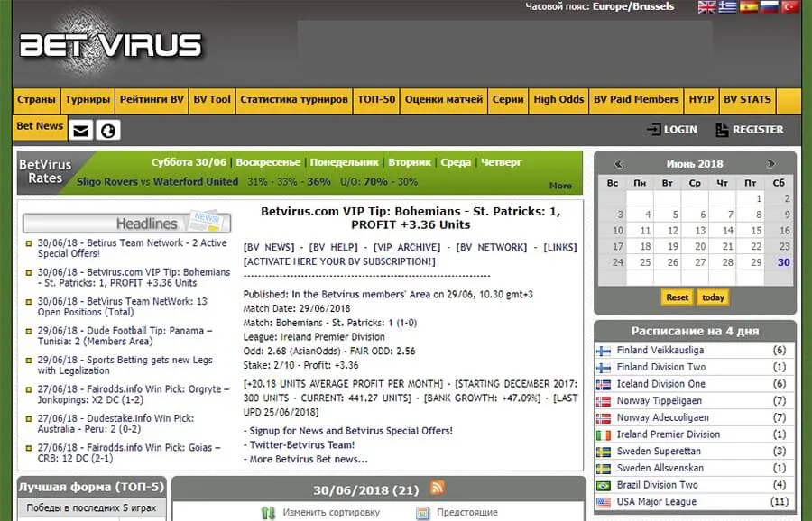Open the Bet News tab
This screenshot has height=521, width=812.
click(x=40, y=127)
